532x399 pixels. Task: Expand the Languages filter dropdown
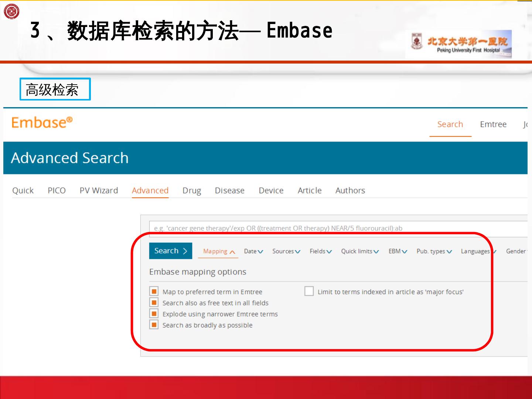click(478, 251)
